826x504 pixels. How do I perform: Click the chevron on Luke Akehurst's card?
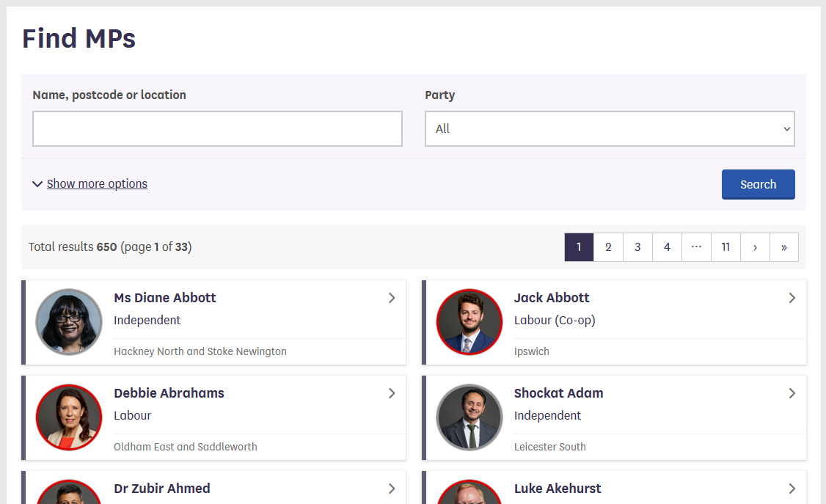point(792,489)
